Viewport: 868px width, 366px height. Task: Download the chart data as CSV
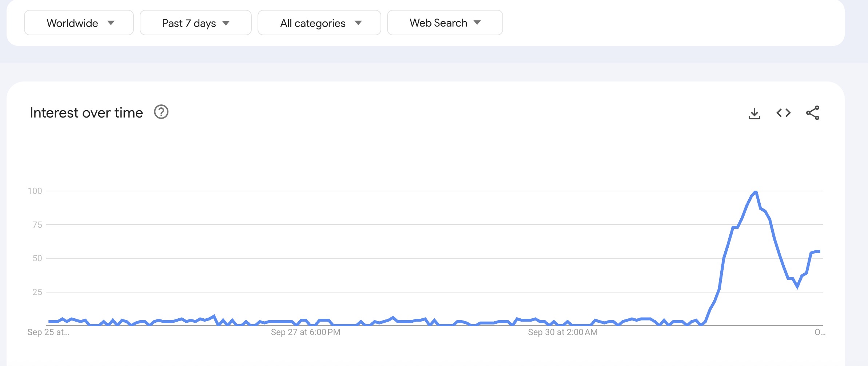pos(754,113)
